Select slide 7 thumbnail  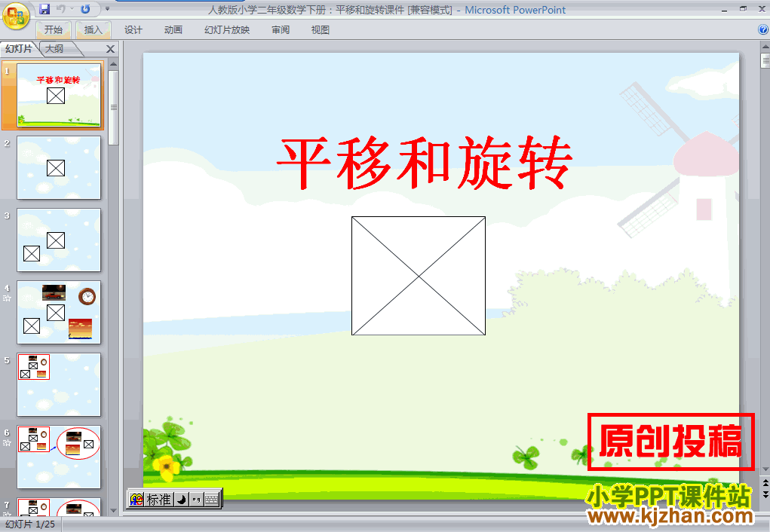pyautogui.click(x=59, y=507)
